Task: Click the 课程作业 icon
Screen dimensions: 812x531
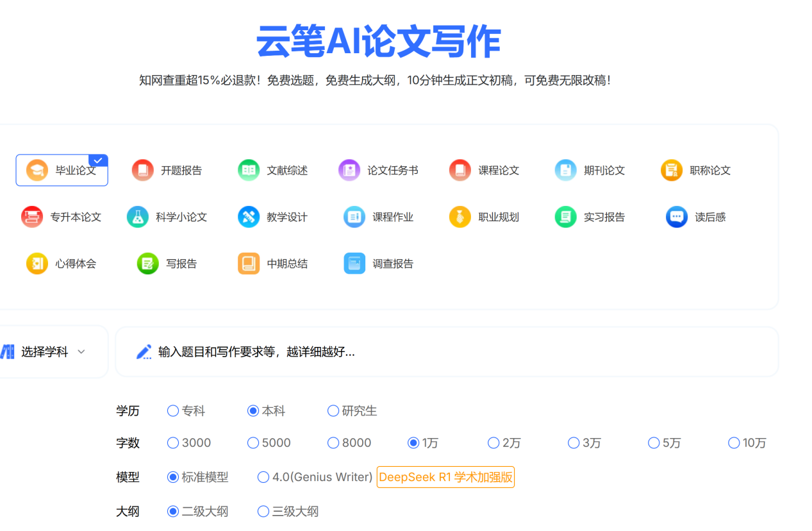Action: click(354, 217)
